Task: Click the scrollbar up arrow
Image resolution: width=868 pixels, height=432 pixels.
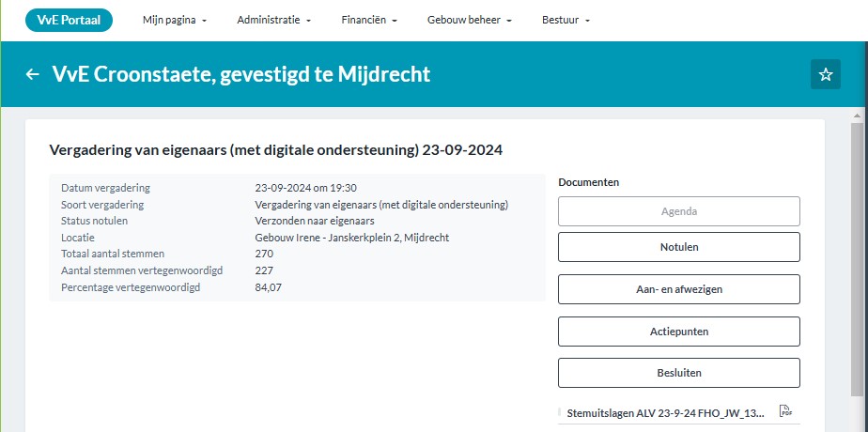Action: click(x=858, y=113)
